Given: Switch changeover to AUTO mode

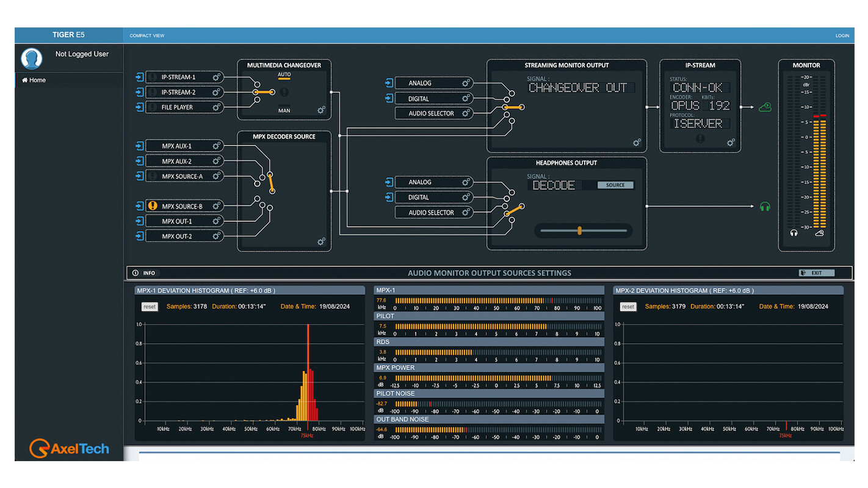Looking at the screenshot, I should (x=284, y=75).
